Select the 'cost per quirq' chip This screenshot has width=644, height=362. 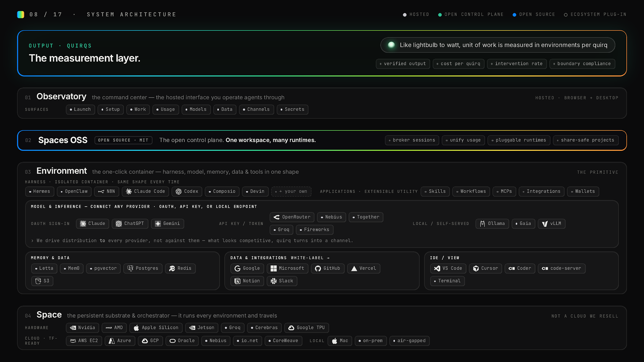pyautogui.click(x=458, y=64)
